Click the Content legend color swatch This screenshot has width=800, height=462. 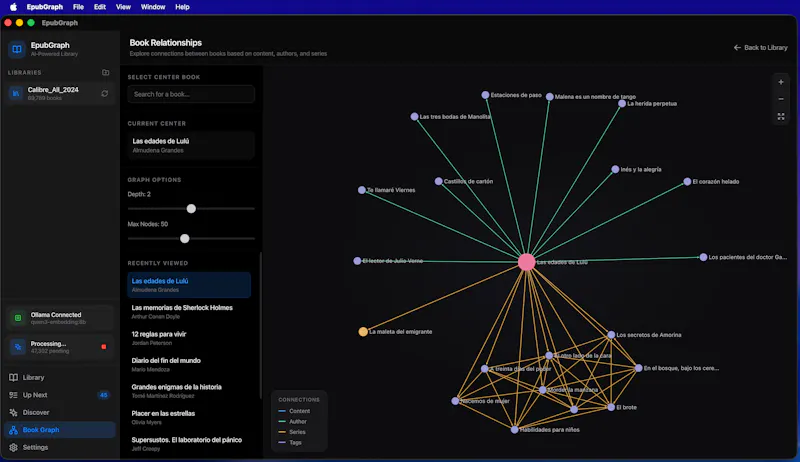282,411
